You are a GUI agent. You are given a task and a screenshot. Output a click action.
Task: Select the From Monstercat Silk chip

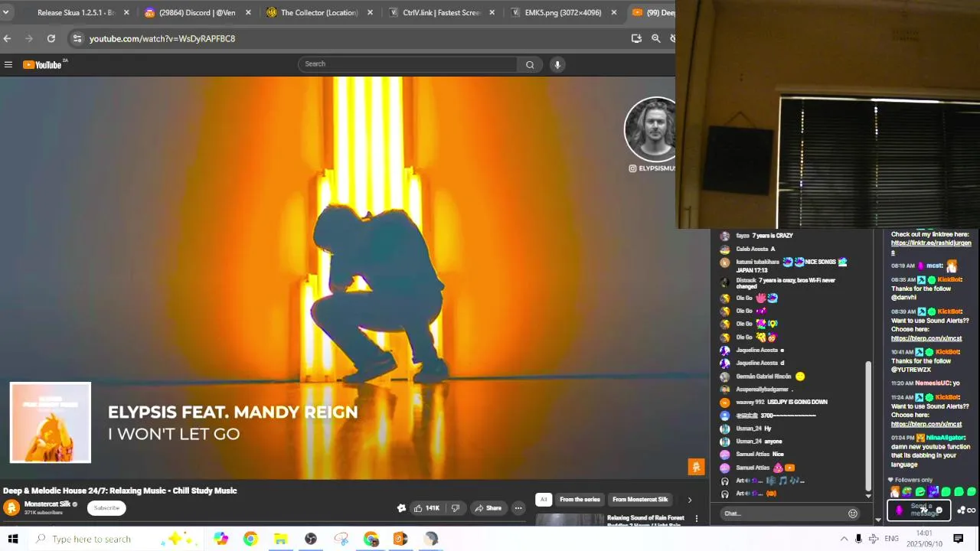coord(640,500)
